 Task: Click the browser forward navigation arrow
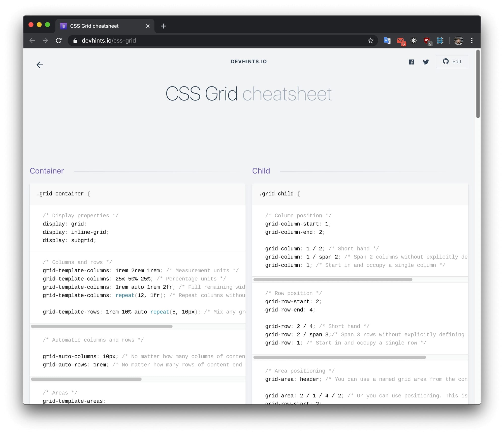point(45,41)
